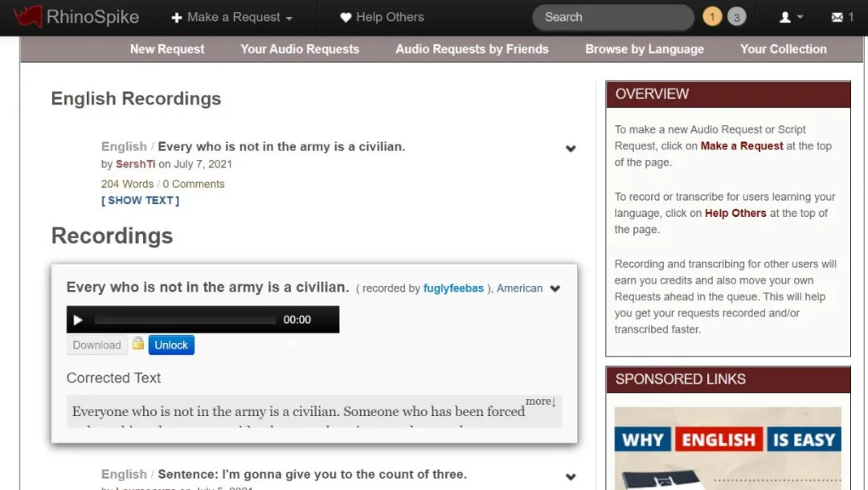Expand chevron beside the SershTi request entry

click(571, 149)
